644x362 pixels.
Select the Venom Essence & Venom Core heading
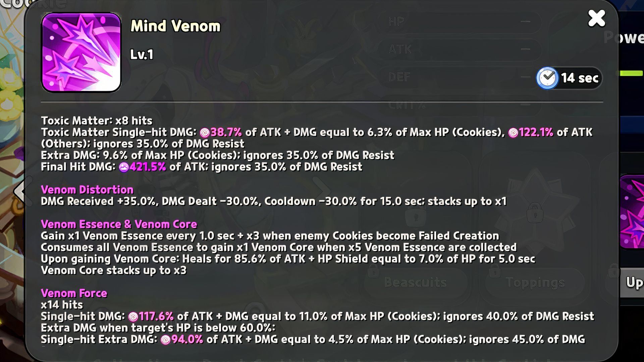point(119,224)
